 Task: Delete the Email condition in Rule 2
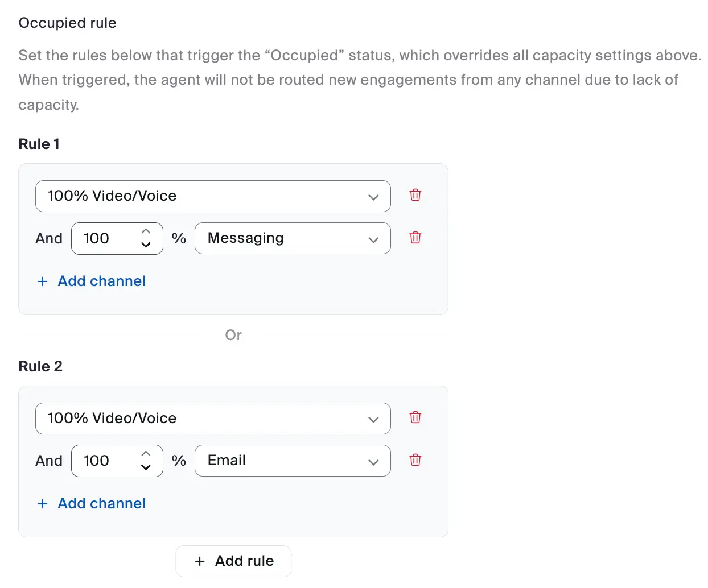click(x=415, y=460)
